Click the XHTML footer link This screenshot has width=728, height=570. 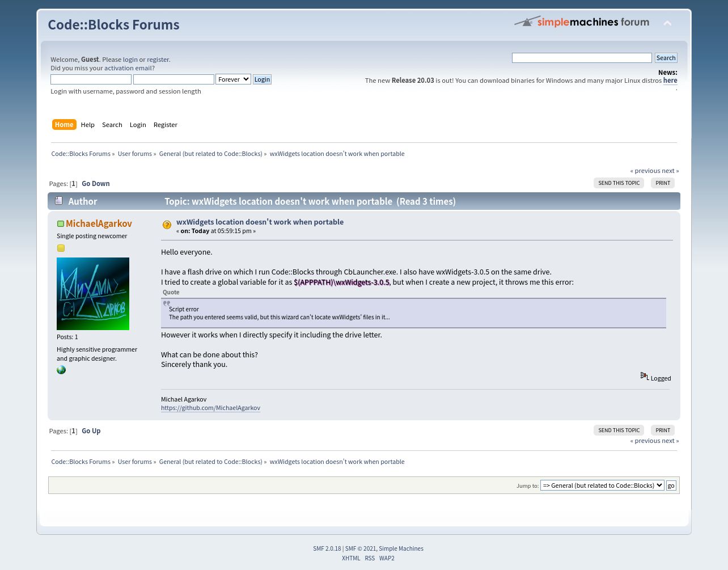coord(351,558)
